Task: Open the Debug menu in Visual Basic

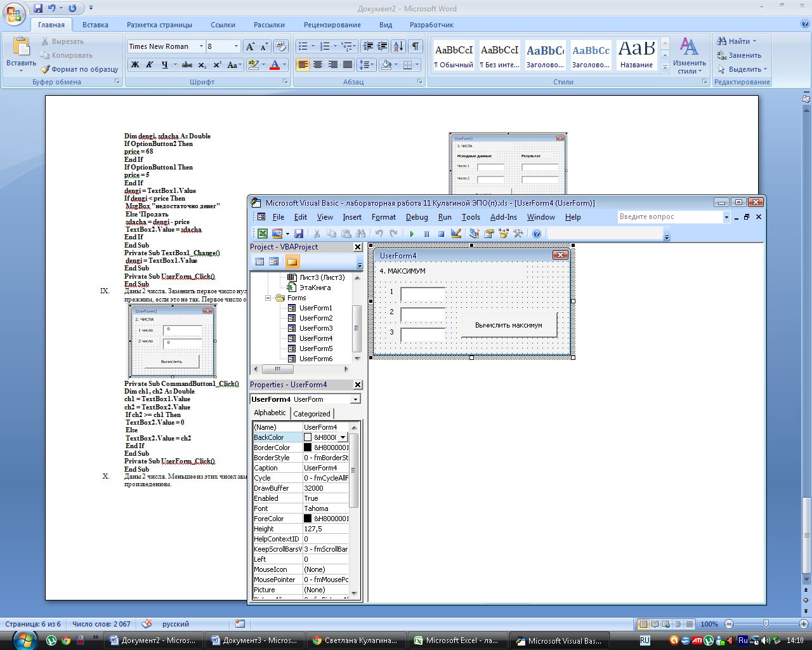Action: point(417,217)
